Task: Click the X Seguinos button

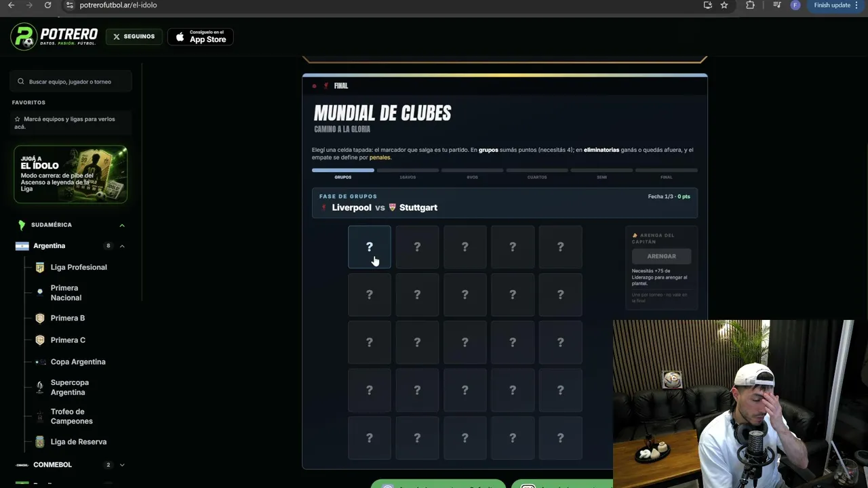Action: pos(134,37)
